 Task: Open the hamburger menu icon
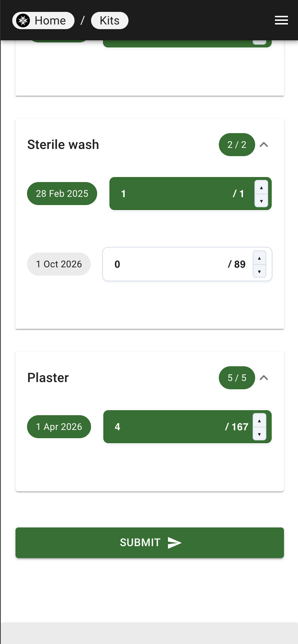tap(281, 21)
